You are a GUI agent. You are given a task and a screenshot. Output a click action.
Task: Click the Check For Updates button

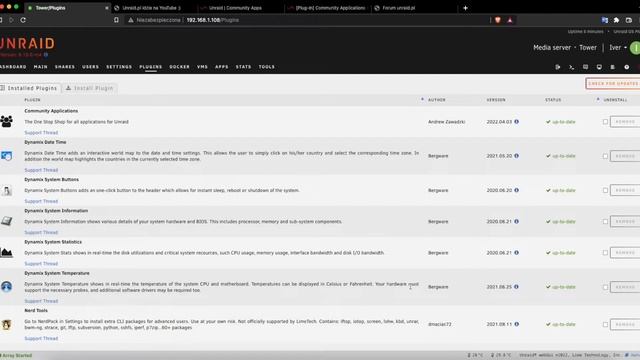coord(613,83)
